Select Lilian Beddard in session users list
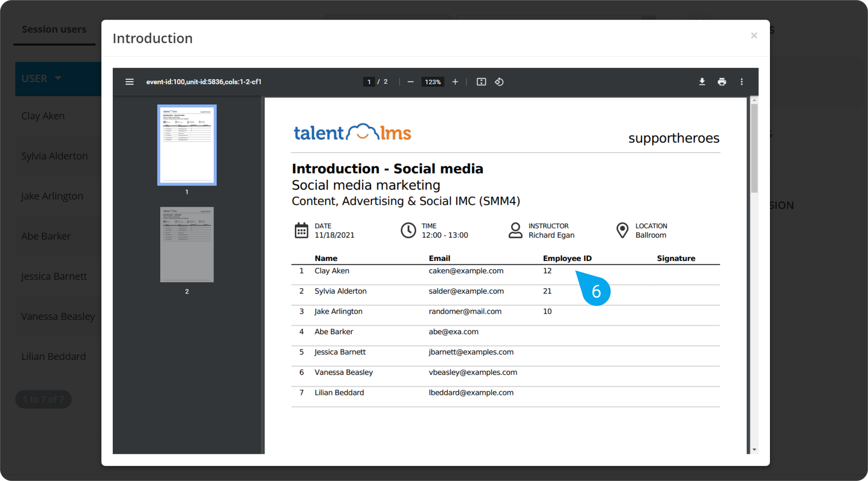Viewport: 868px width, 481px height. tap(54, 357)
